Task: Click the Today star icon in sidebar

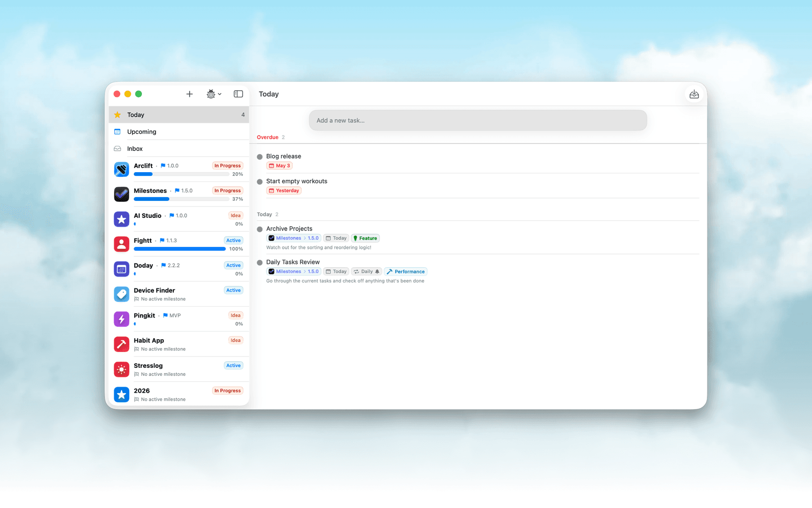Action: click(x=117, y=115)
